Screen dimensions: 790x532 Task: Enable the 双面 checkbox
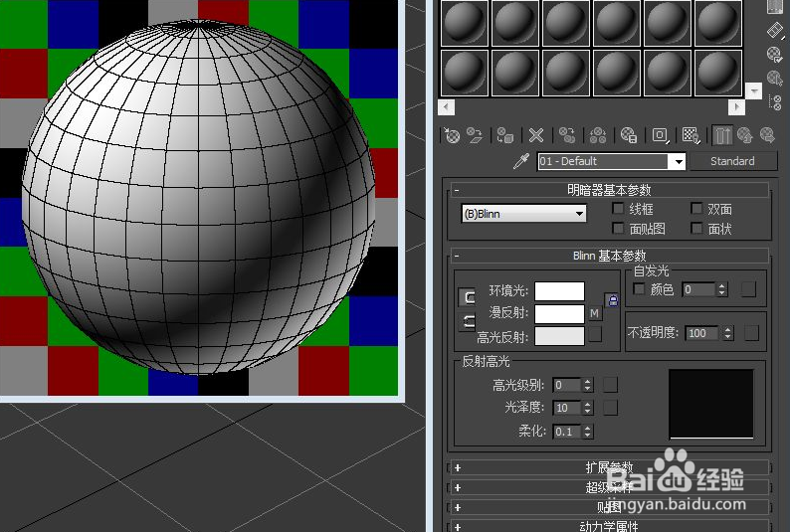coord(696,209)
